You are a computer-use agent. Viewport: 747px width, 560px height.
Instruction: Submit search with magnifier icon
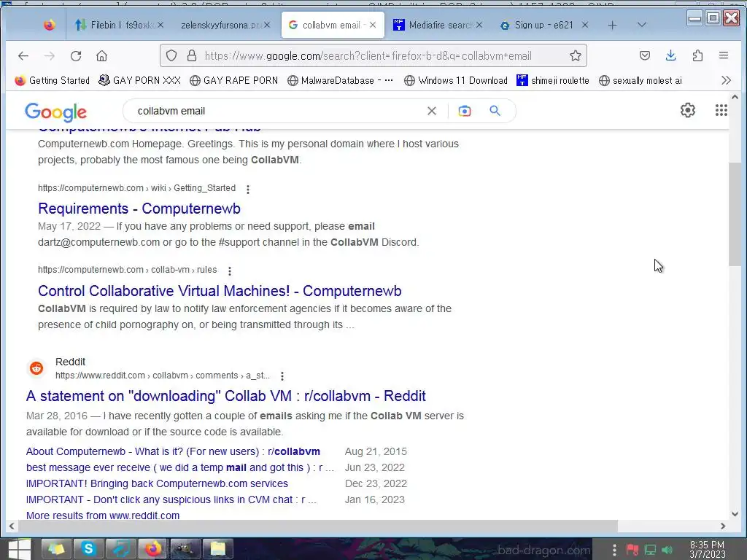(495, 111)
